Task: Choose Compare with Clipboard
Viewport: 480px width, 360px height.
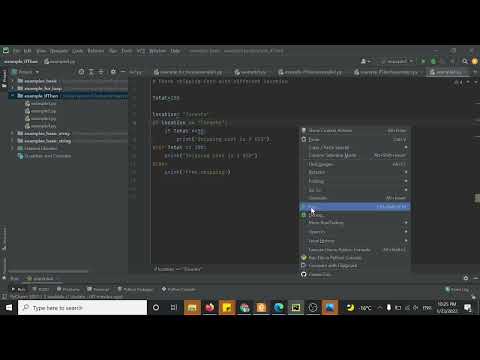Action: [x=355, y=266]
